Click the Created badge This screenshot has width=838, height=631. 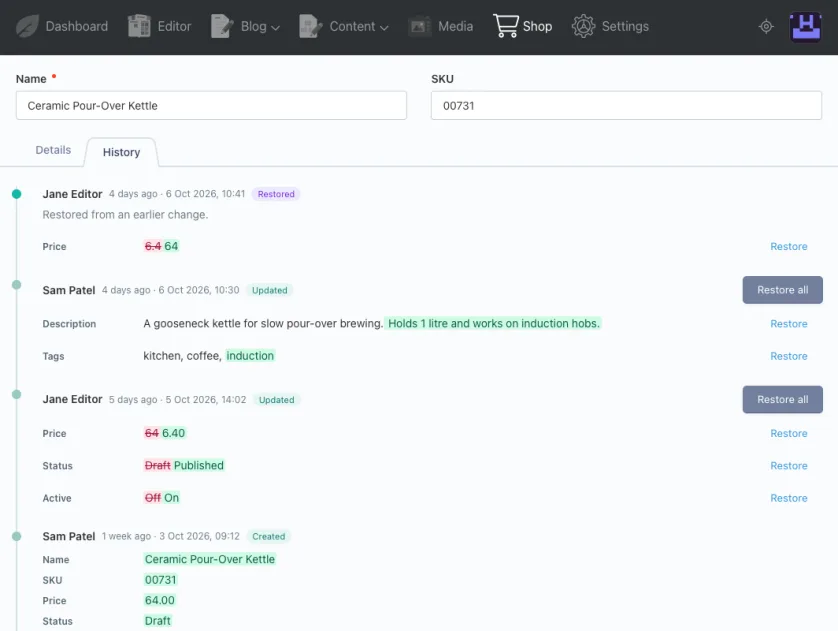[x=268, y=536]
